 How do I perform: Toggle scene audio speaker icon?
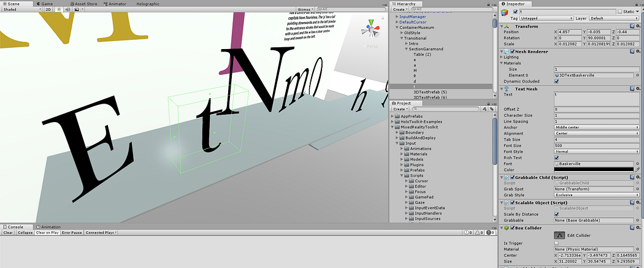(x=67, y=9)
